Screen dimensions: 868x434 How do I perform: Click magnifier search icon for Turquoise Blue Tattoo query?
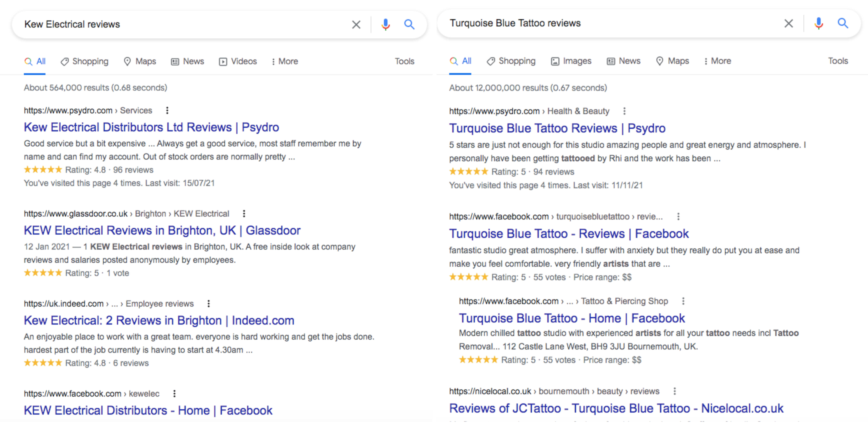(843, 23)
